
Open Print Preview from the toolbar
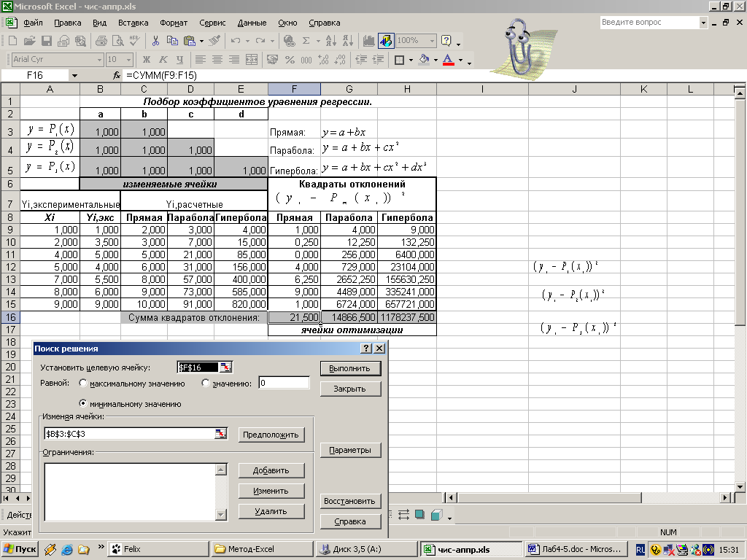coord(117,41)
